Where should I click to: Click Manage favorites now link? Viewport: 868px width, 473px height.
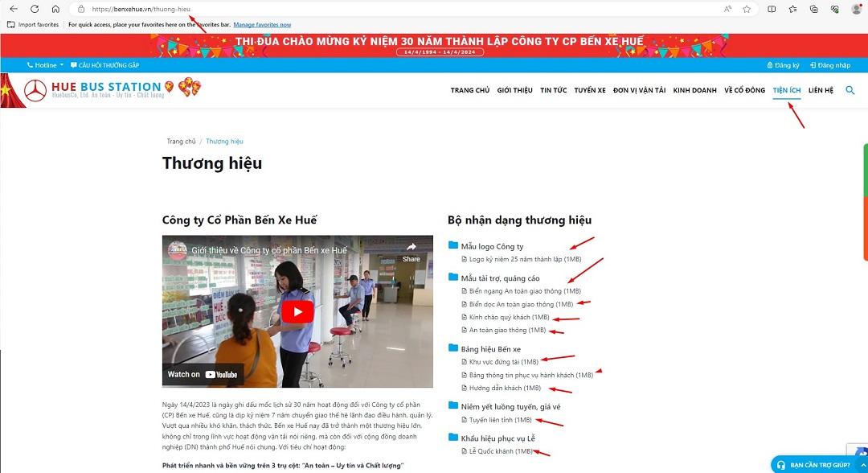click(262, 24)
